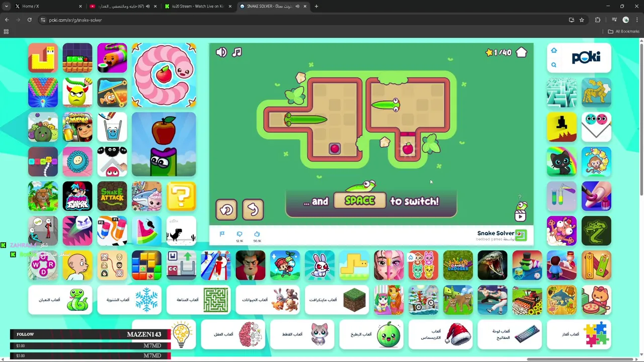
Task: Open the nail polish game thumbnail
Action: pos(596,196)
